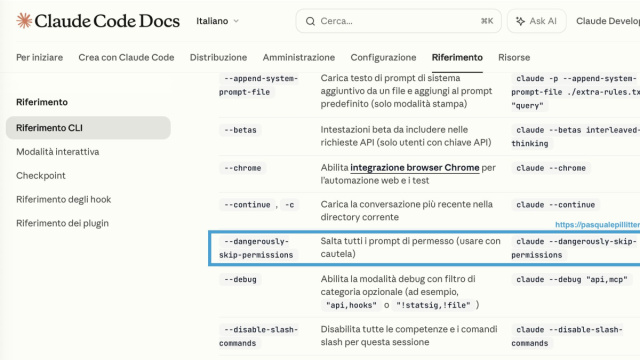Open the Risorse tab

coord(514,58)
